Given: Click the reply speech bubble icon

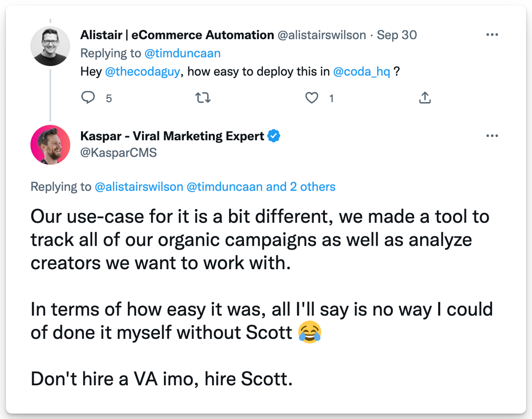Looking at the screenshot, I should pyautogui.click(x=88, y=98).
